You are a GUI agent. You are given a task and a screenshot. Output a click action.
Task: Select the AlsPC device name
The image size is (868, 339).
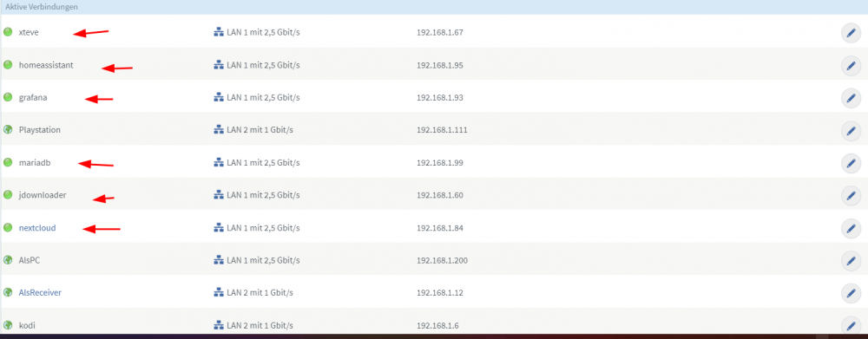point(30,260)
